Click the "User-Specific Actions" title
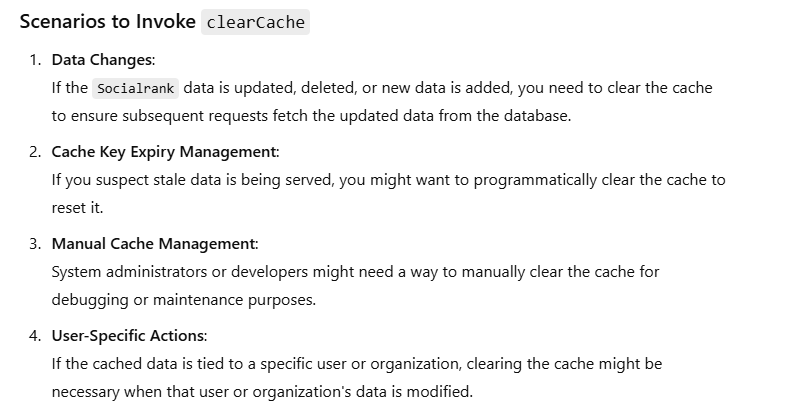This screenshot has height=415, width=785. (129, 336)
